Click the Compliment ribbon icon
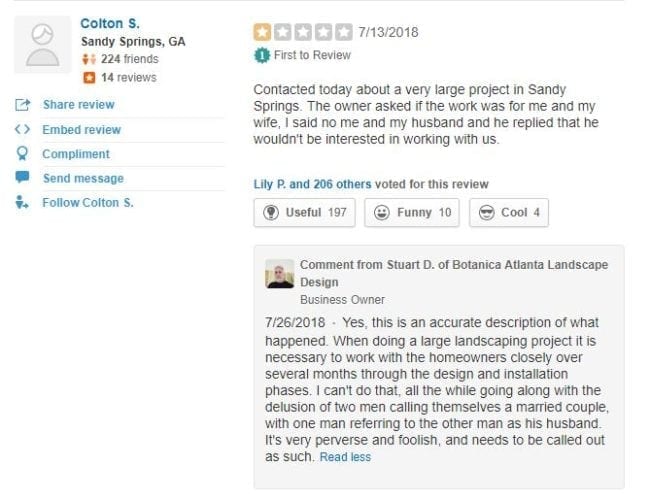Viewport: 650px width, 499px height. pos(22,154)
